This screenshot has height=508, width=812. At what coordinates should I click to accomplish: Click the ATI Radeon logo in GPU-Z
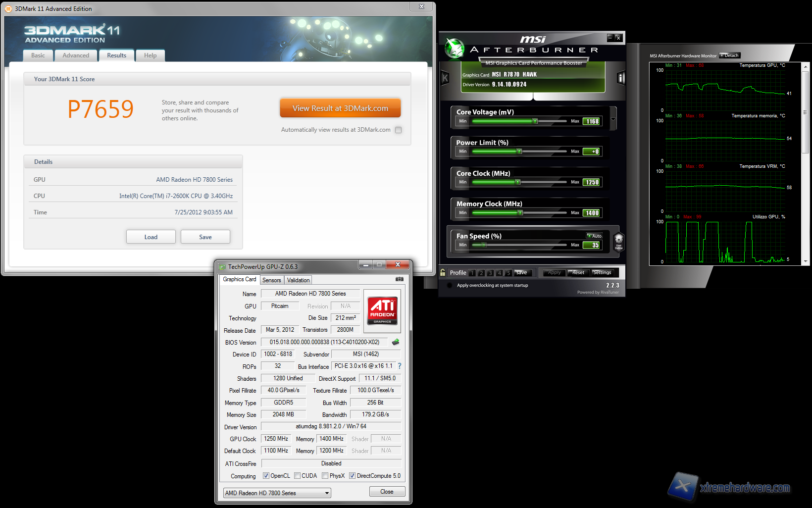[x=382, y=311]
